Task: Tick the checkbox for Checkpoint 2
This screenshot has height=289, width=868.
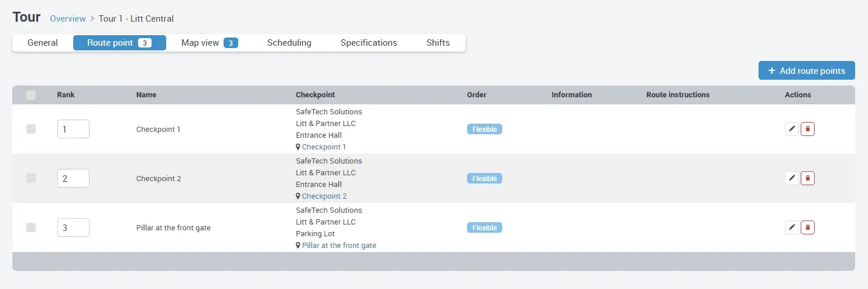Action: coord(31,178)
